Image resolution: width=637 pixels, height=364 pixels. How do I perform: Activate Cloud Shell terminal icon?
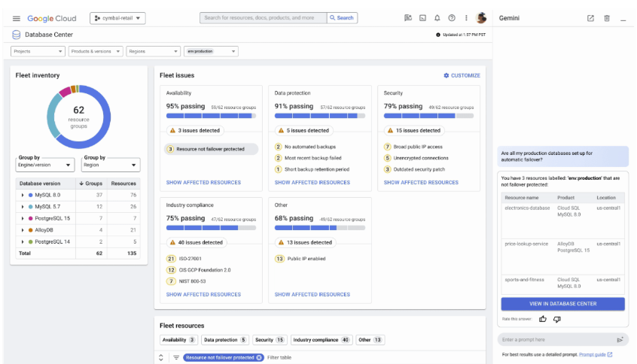(422, 18)
